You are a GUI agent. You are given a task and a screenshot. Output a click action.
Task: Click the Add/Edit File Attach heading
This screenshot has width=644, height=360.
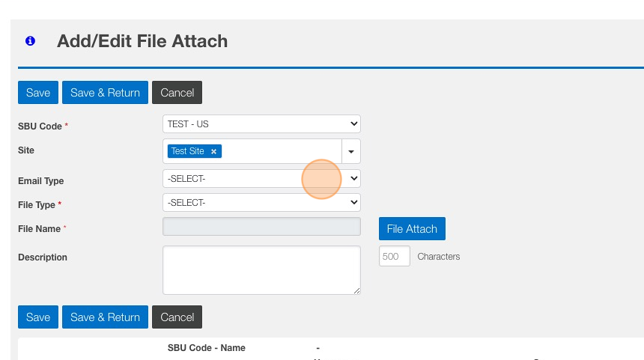tap(142, 41)
